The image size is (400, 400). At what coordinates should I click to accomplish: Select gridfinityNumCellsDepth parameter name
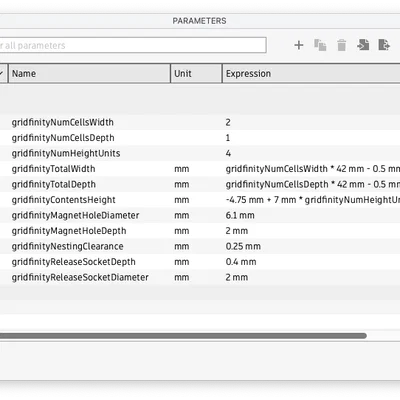(63, 138)
